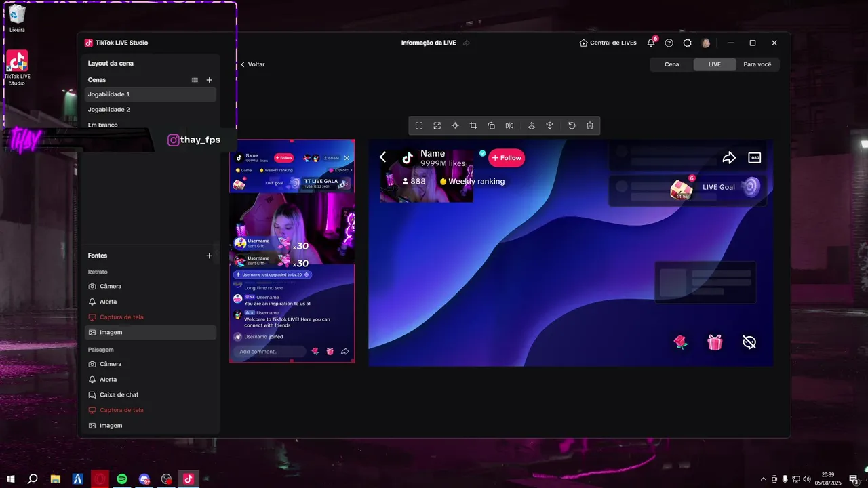The image size is (868, 488).
Task: Select Captura de tela under Retrato
Action: pos(151,317)
